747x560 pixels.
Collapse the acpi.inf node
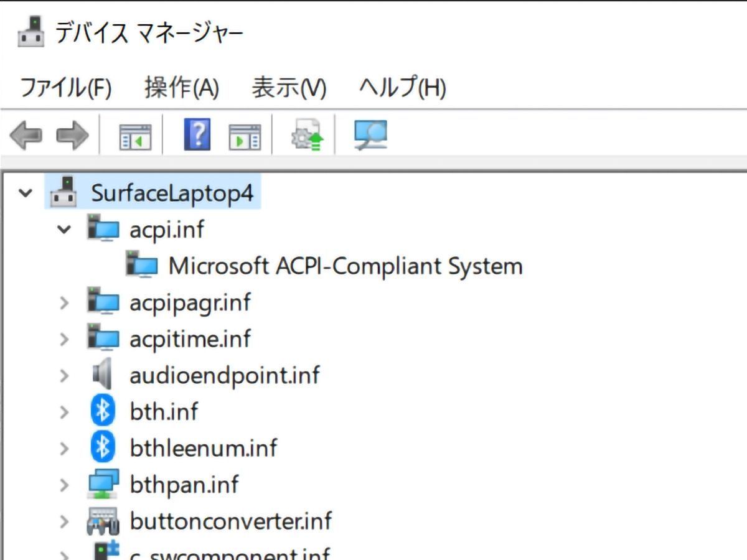[x=64, y=230]
